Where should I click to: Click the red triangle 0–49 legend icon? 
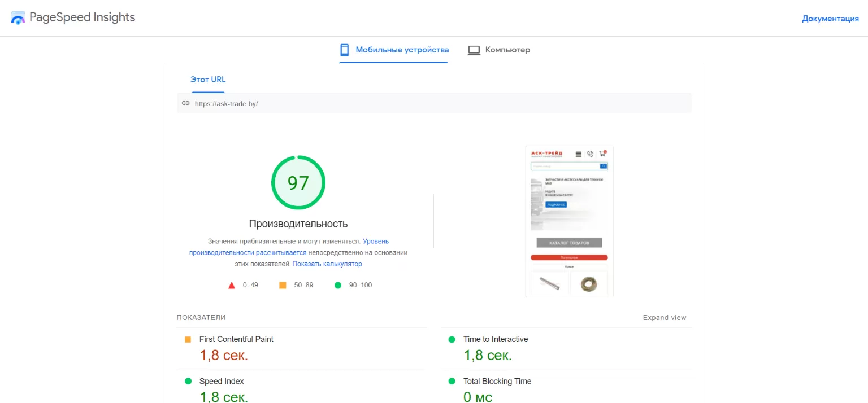click(231, 285)
